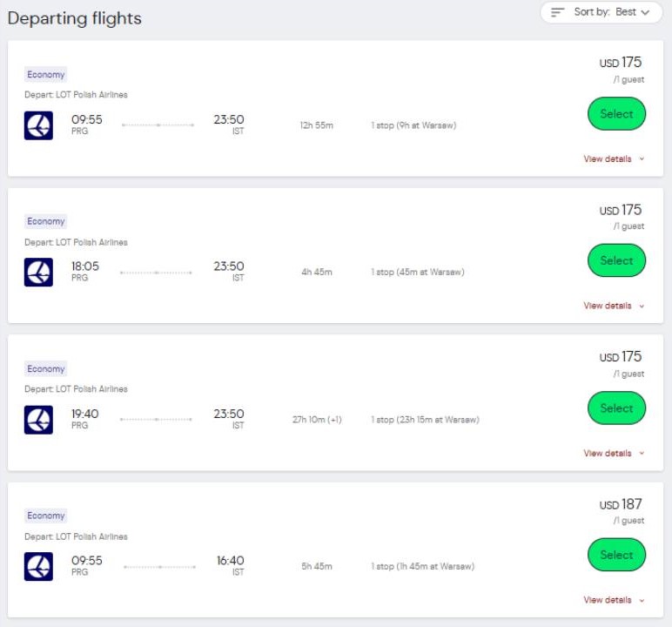Click the Departing flights heading
Screen dimensions: 672x627
click(74, 18)
